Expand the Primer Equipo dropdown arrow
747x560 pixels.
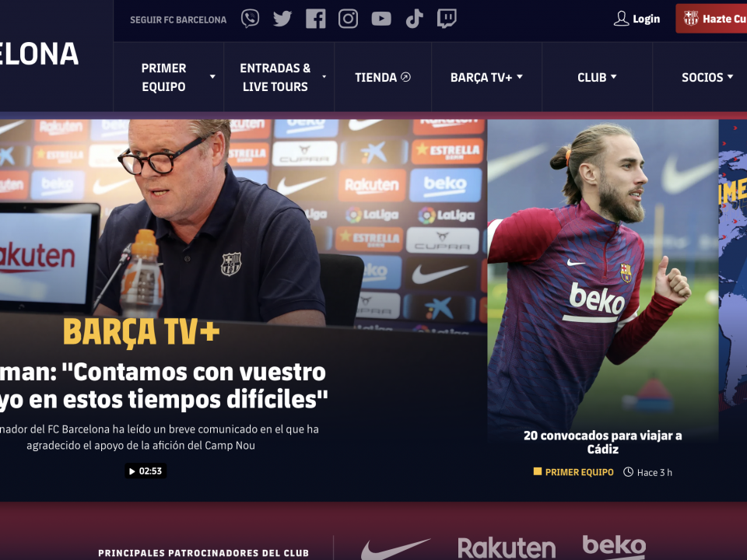pyautogui.click(x=212, y=77)
